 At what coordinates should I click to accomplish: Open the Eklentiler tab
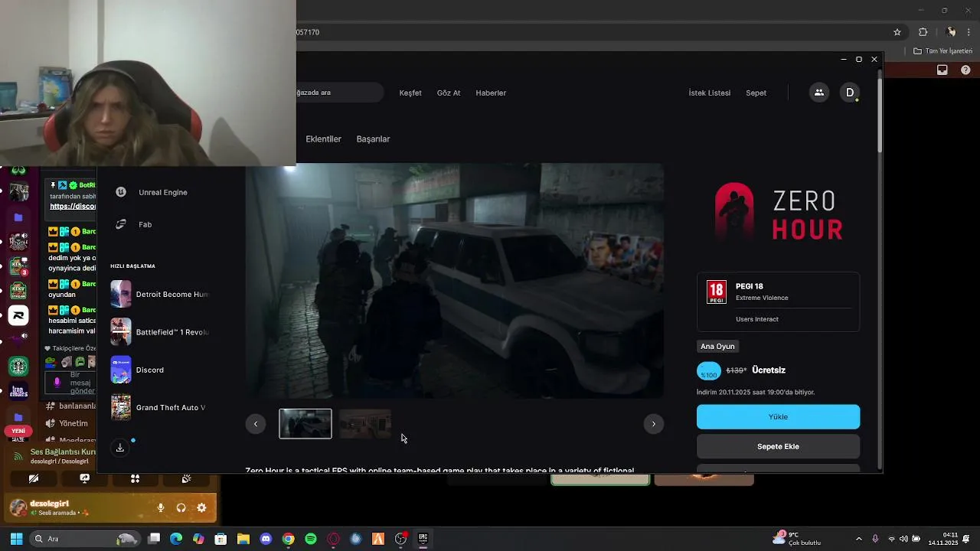(x=323, y=139)
